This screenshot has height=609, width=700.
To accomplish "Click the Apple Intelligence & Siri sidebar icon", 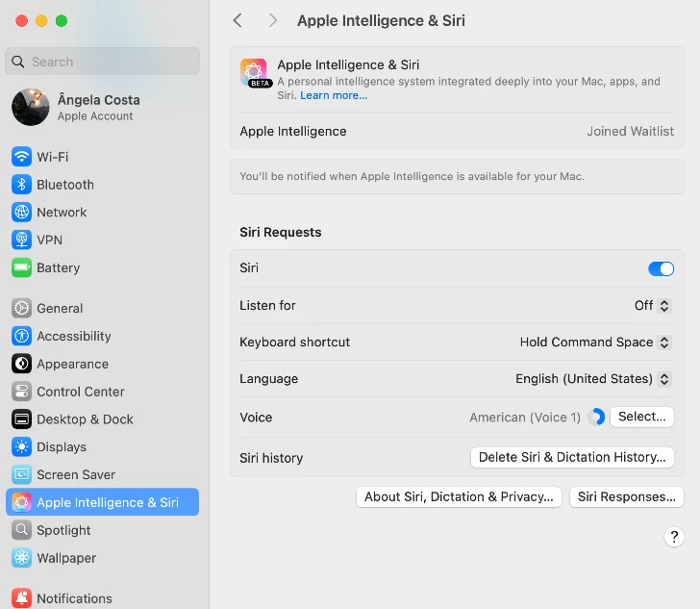I will coord(21,502).
